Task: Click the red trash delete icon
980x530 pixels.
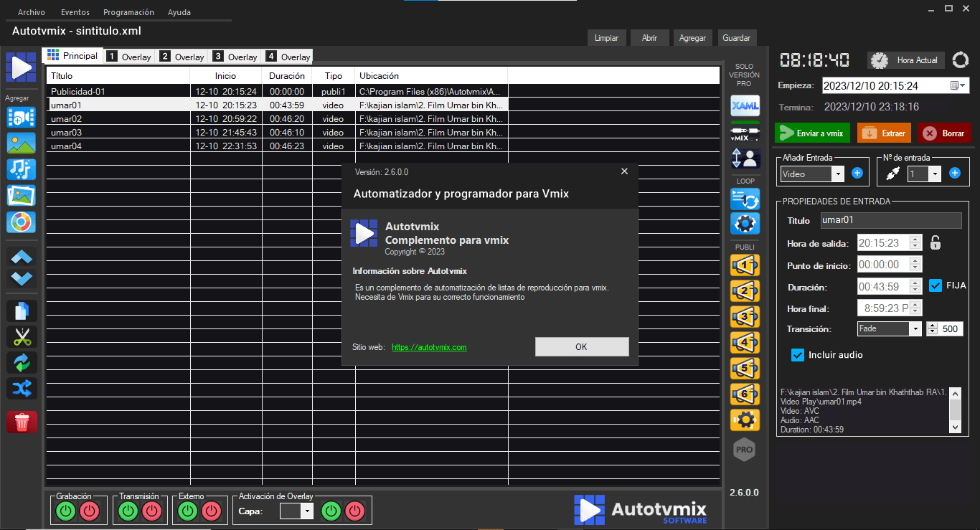Action: click(x=22, y=422)
